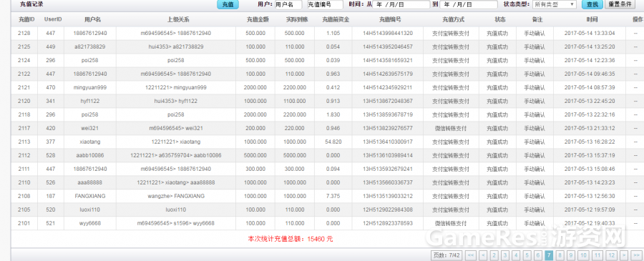The width and height of the screenshot is (644, 261).
Task: Click the 充值记录 page title
Action: [x=31, y=4]
